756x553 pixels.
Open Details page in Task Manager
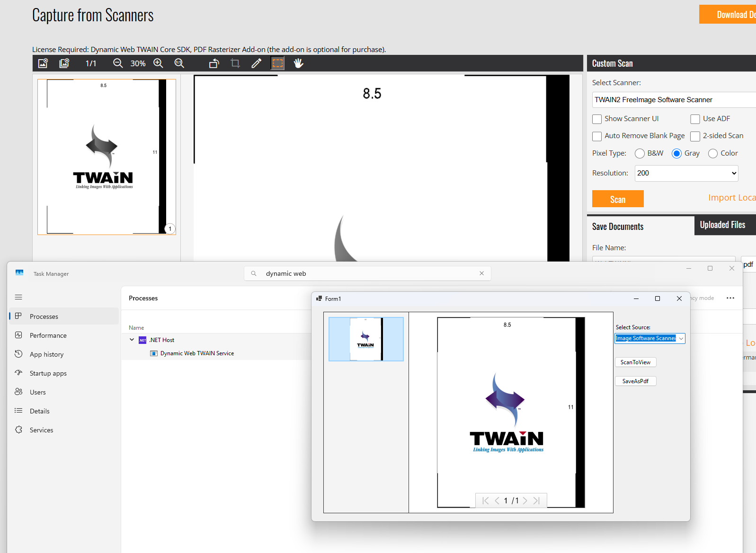tap(64, 411)
